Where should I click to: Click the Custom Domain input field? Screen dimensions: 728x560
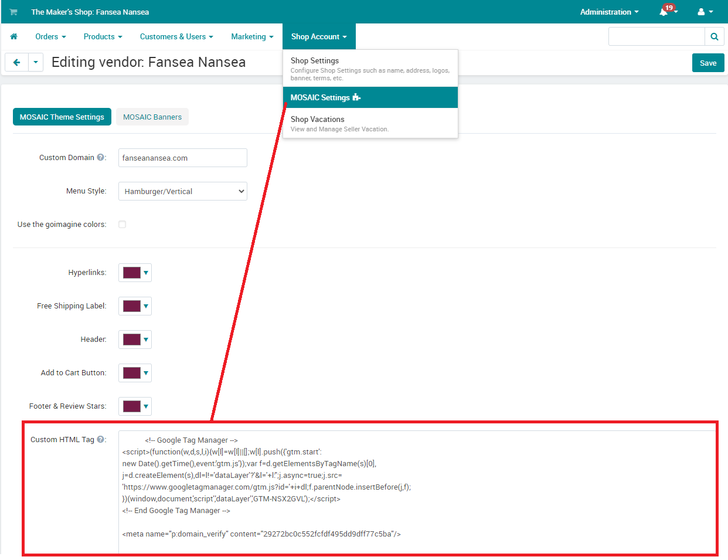[x=182, y=157]
